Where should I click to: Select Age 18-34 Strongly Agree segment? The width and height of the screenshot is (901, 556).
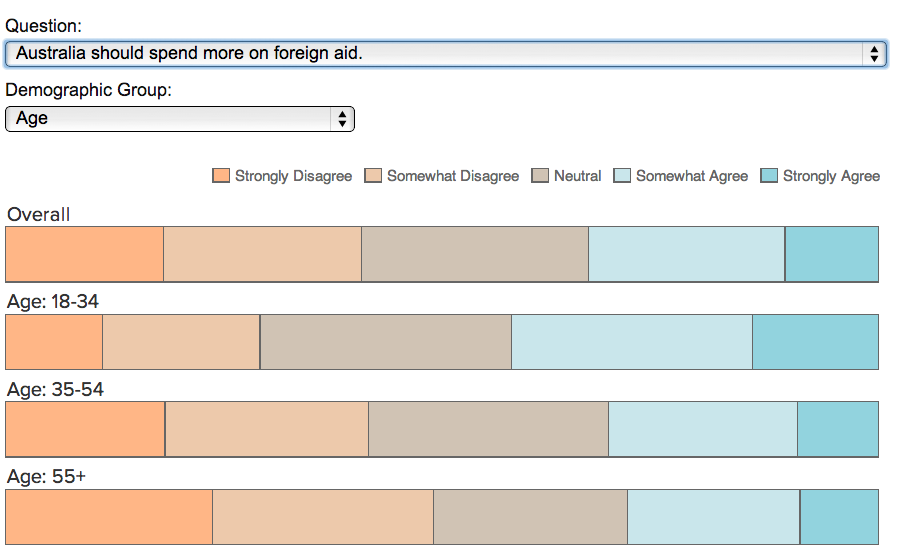pos(815,342)
